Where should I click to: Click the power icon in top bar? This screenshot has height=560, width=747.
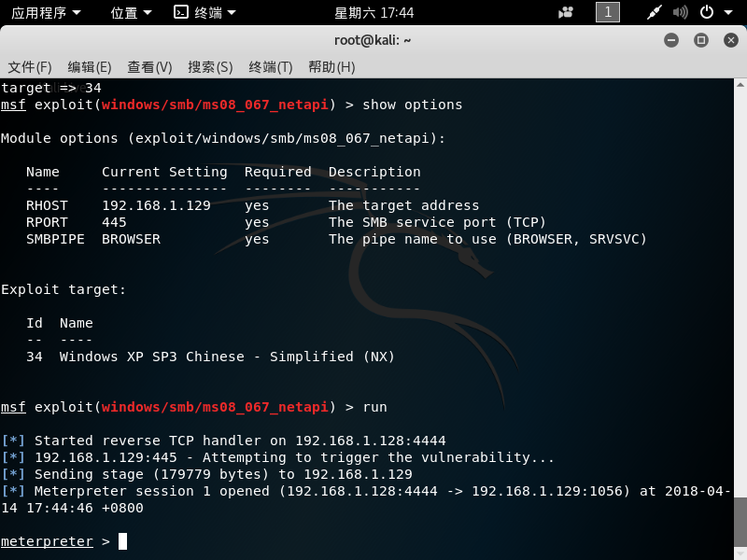tap(707, 12)
